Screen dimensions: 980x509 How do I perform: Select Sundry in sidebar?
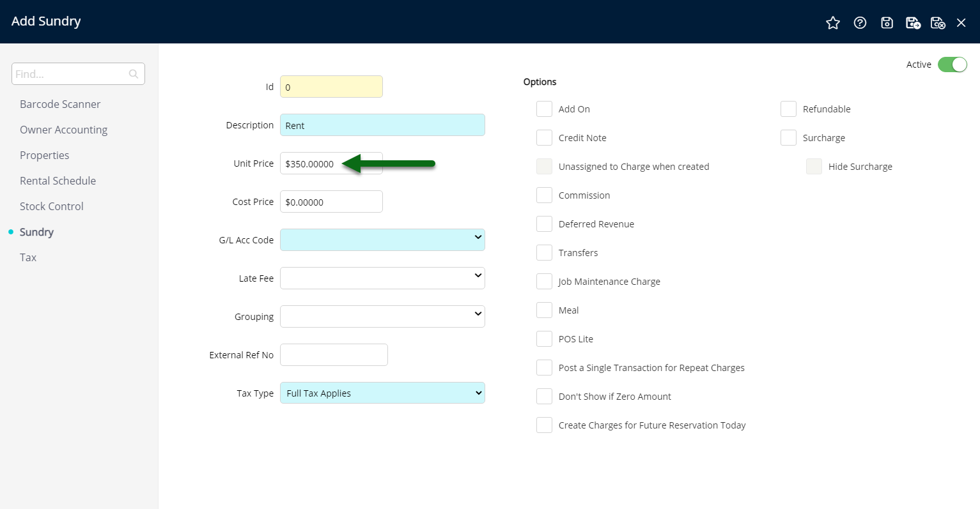pos(36,232)
